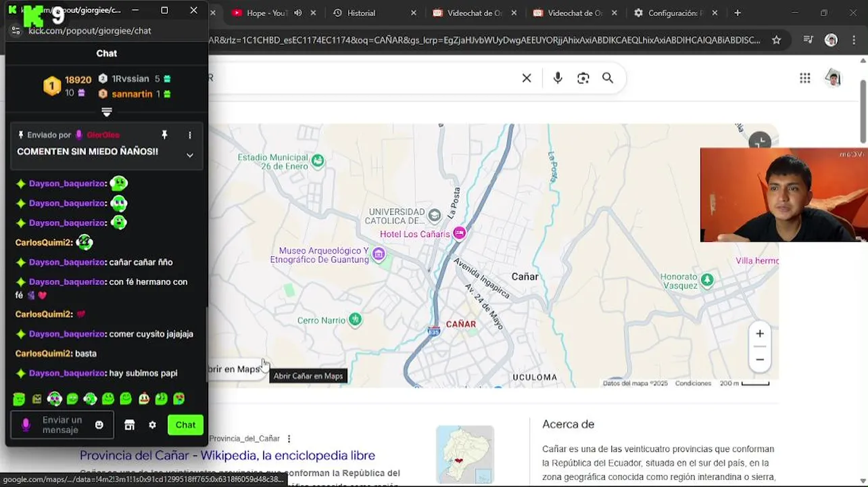Open the Chrome profile picture in the toolbar
The image size is (868, 487).
tap(831, 40)
